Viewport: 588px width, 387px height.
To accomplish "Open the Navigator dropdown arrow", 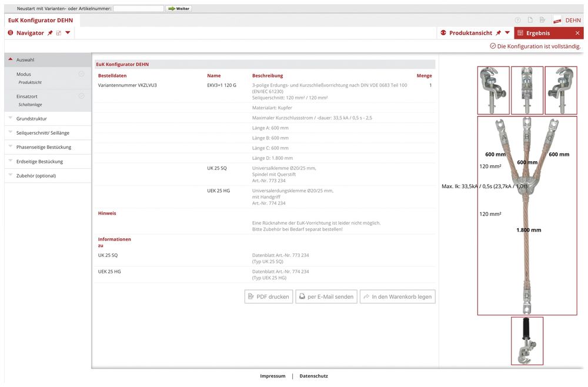I will (x=68, y=33).
